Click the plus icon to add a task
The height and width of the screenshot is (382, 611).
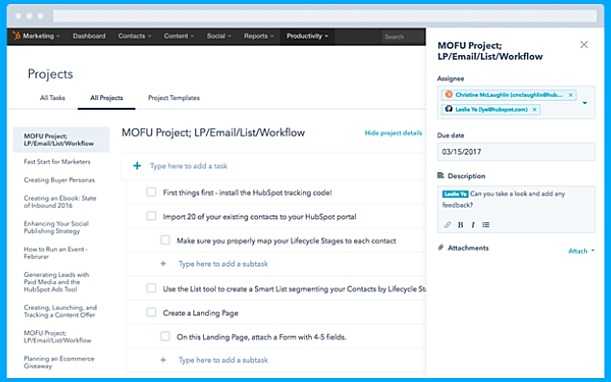click(137, 166)
